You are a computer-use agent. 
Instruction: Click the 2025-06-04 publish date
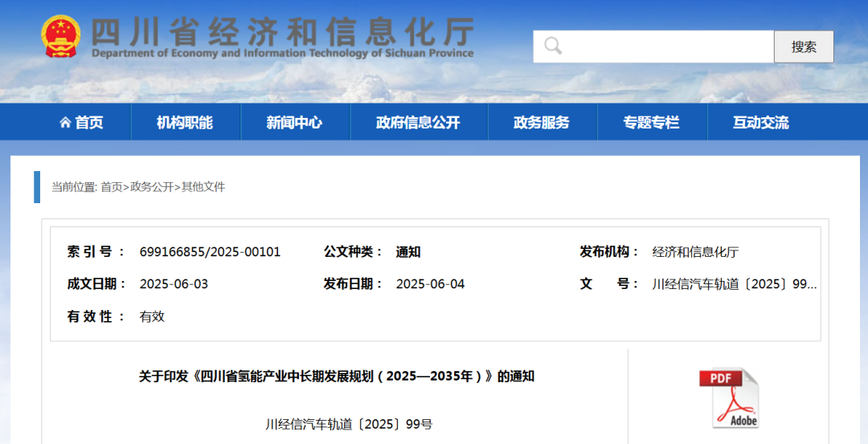tap(430, 284)
